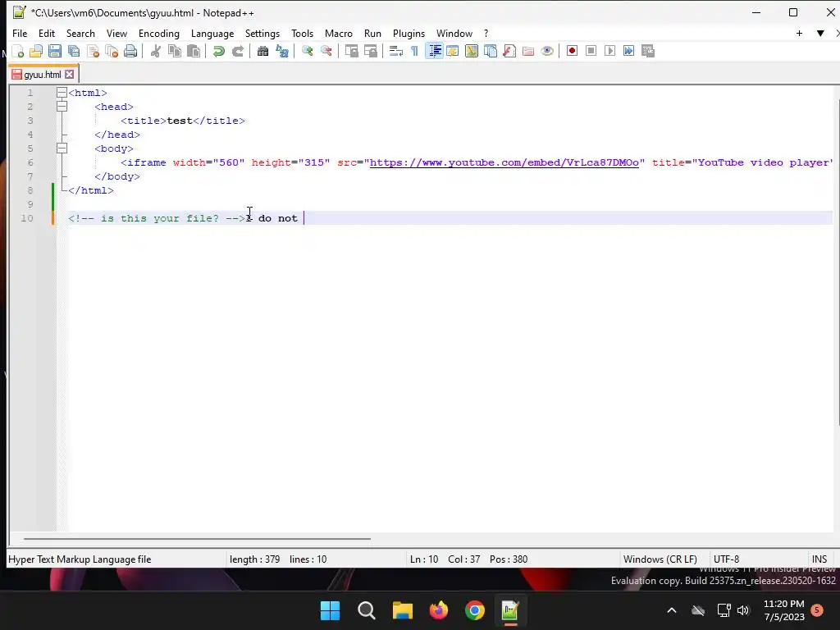Click the Replace toolbar icon
This screenshot has width=840, height=630.
click(282, 51)
